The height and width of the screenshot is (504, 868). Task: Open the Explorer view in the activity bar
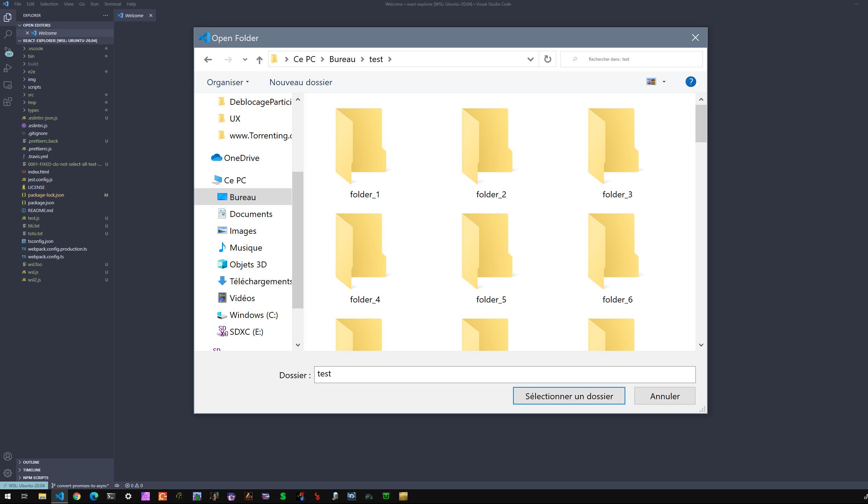tap(8, 17)
